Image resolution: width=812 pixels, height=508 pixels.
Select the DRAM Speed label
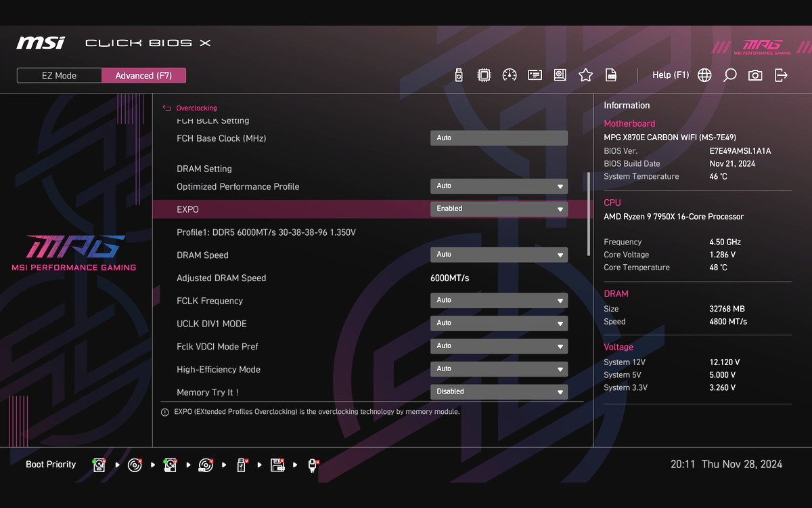(202, 255)
